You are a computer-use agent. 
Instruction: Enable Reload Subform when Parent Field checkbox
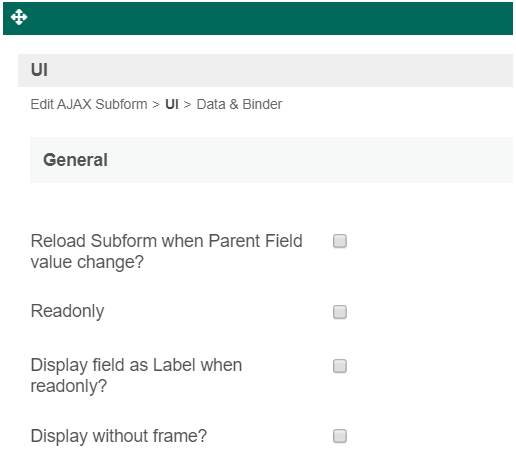click(340, 241)
